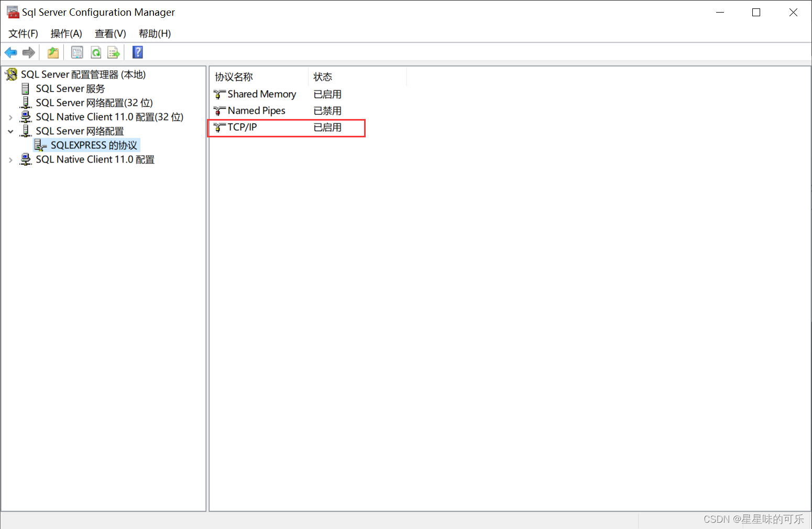
Task: Select SQL Server 网络配置(32 位) label
Action: 94,103
